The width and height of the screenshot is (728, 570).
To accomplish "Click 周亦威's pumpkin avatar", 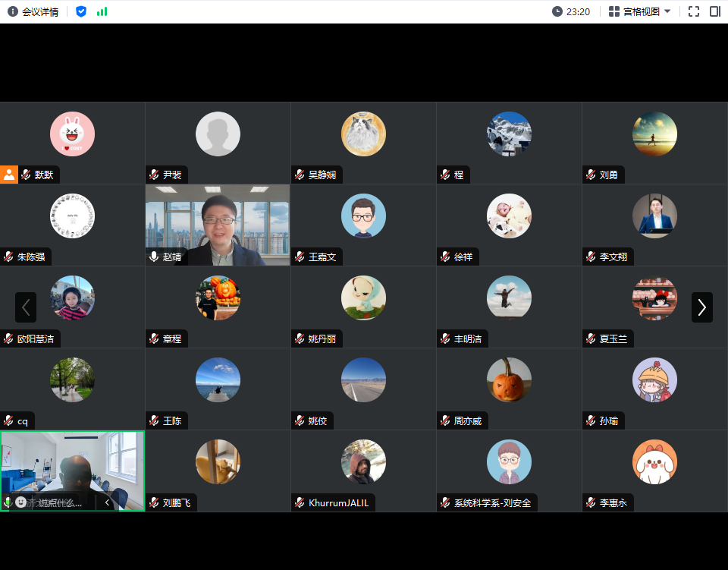I will 509,379.
